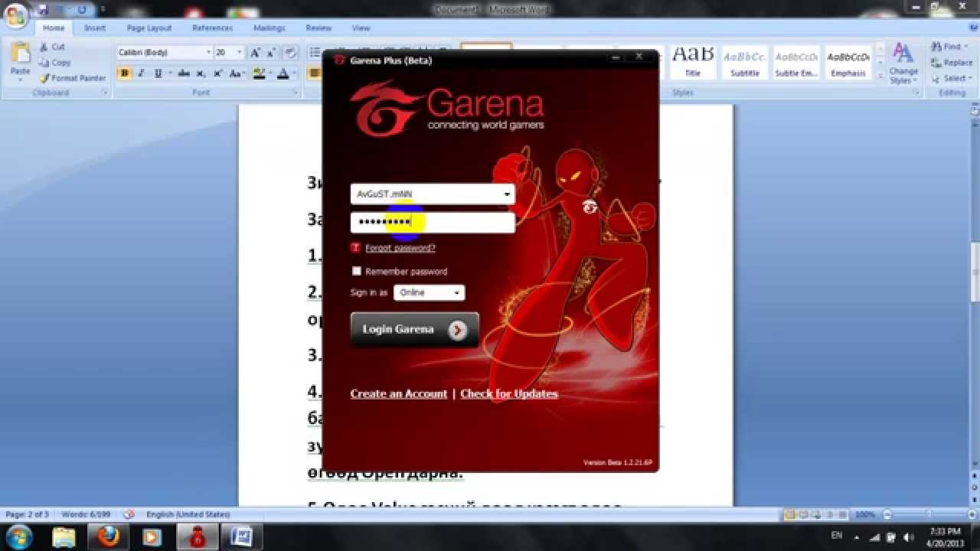The width and height of the screenshot is (980, 551).
Task: Click the proofing errors icon in status bar
Action: 129,514
